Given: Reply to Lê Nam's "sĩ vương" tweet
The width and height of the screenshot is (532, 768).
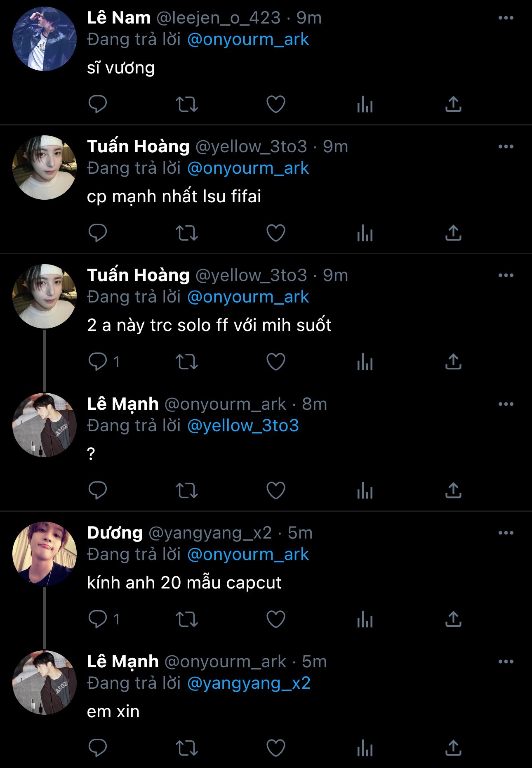Looking at the screenshot, I should [98, 104].
